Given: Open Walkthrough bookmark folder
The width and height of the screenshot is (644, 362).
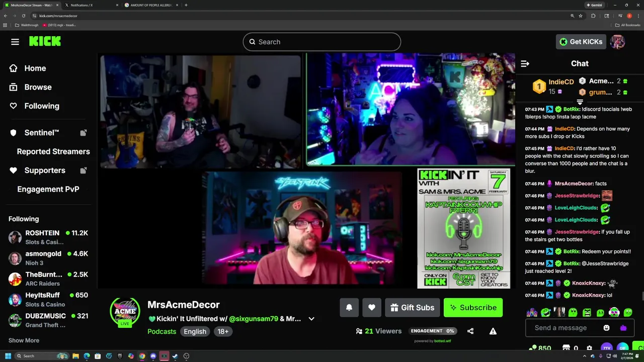Looking at the screenshot, I should [27, 25].
